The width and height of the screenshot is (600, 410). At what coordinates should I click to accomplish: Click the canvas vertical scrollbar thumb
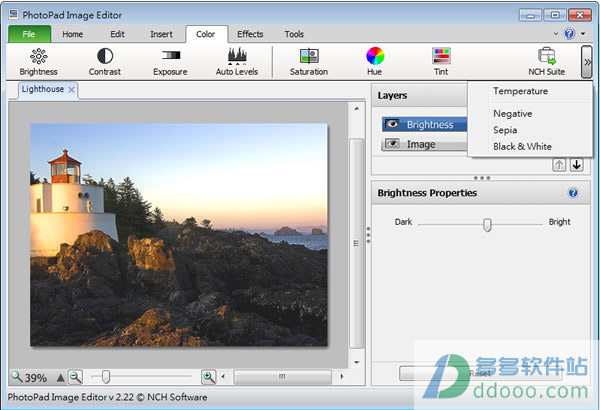click(x=356, y=243)
